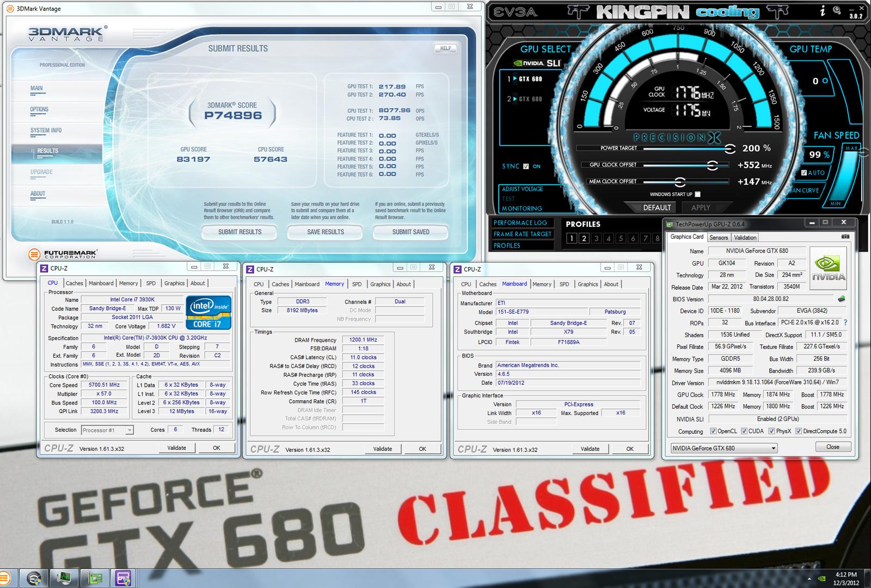This screenshot has height=588, width=871.
Task: Toggle fan AUTO checkbox
Action: [804, 173]
